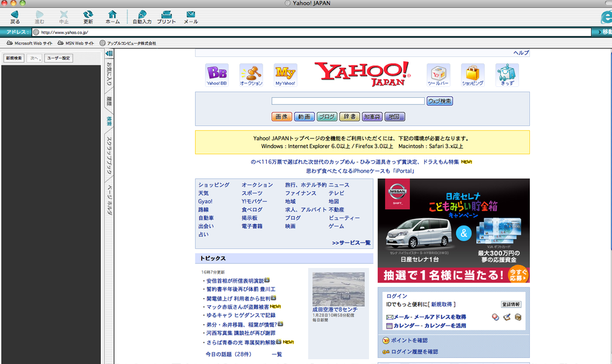
Task: Click 今日の話題 (28件) link
Action: point(229,354)
